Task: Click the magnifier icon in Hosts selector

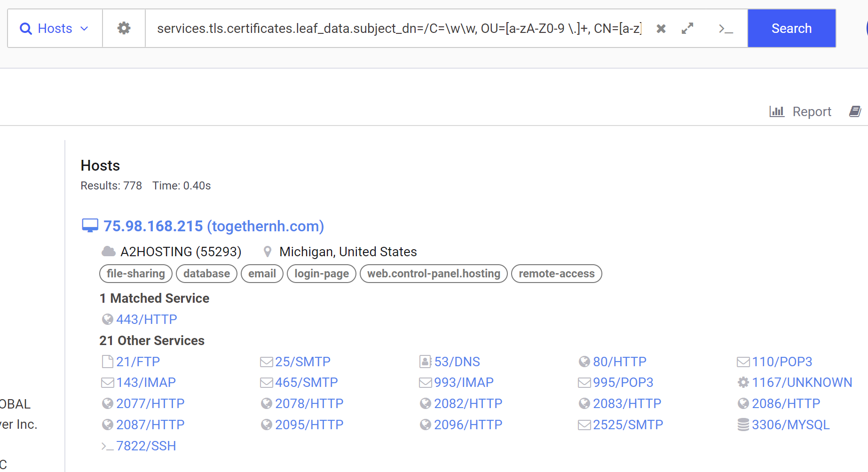Action: click(x=26, y=29)
